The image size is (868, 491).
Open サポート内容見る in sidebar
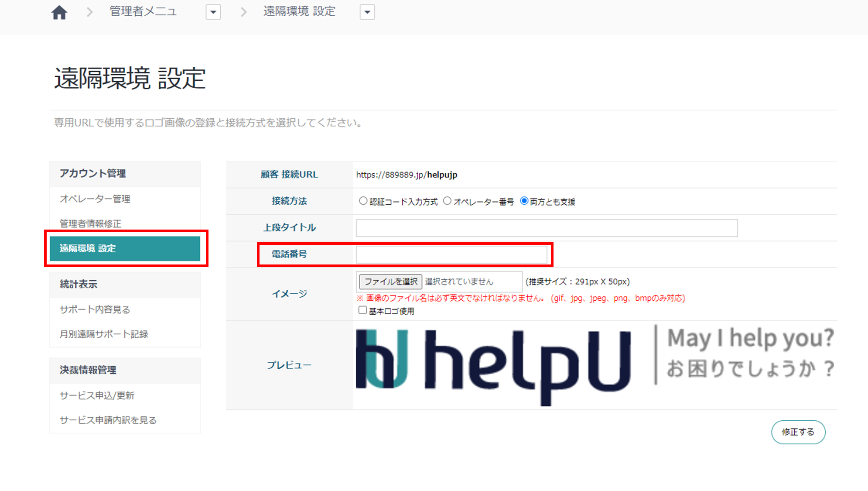[95, 309]
